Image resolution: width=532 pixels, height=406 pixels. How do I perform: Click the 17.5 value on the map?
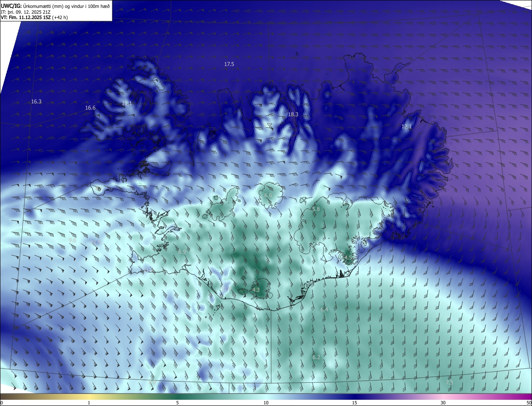pos(229,64)
